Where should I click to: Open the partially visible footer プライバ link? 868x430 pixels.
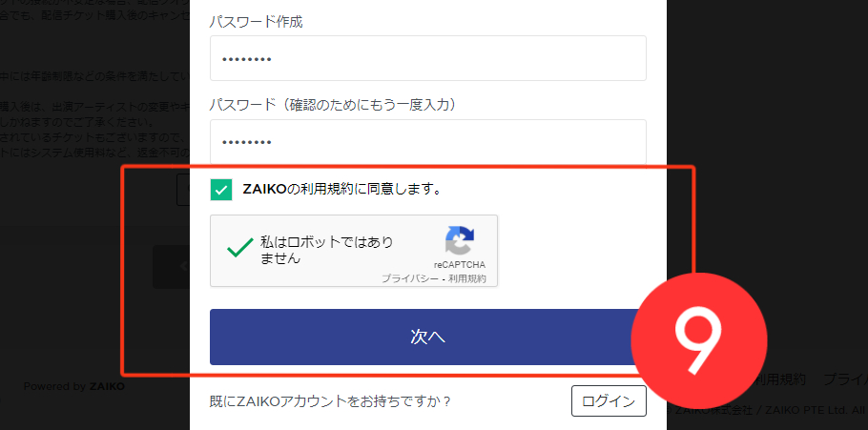(x=845, y=379)
